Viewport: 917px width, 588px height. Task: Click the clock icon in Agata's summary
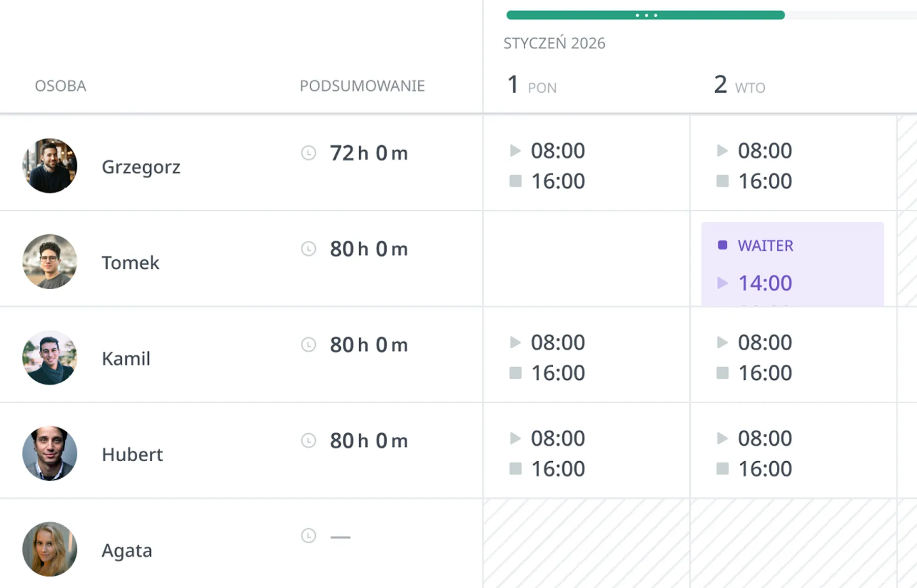(309, 536)
